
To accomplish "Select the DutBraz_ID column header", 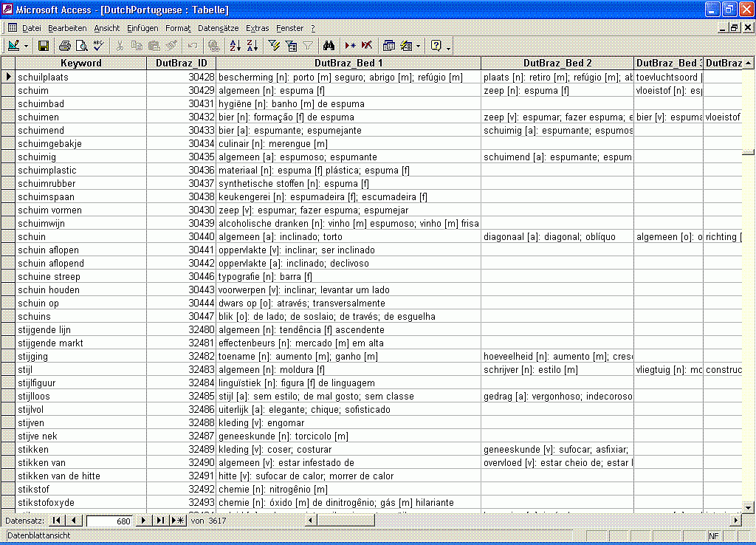I will [x=182, y=64].
